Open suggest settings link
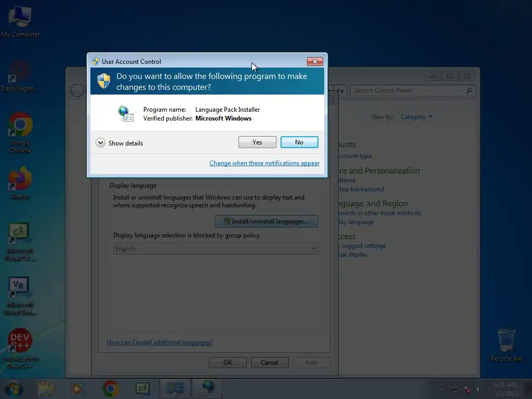The image size is (532, 399). pos(362,246)
